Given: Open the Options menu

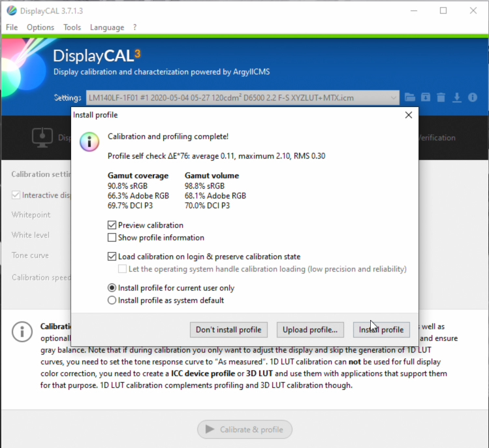Looking at the screenshot, I should point(40,27).
